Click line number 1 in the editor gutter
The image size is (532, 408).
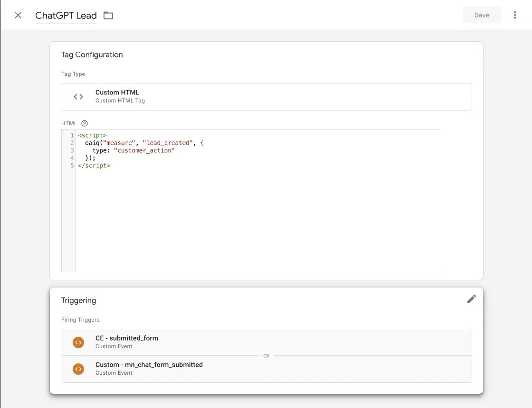click(x=72, y=135)
